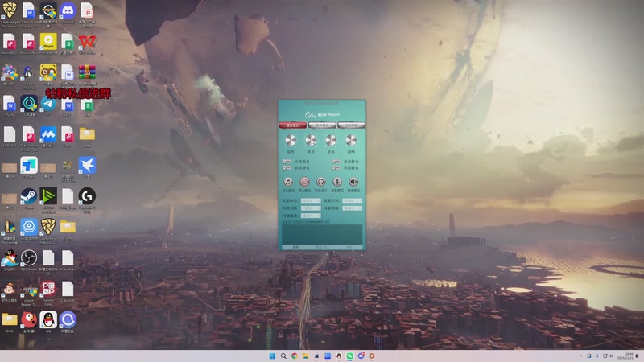
Task: Click the reverb knob, fourth dial
Action: pos(351,140)
